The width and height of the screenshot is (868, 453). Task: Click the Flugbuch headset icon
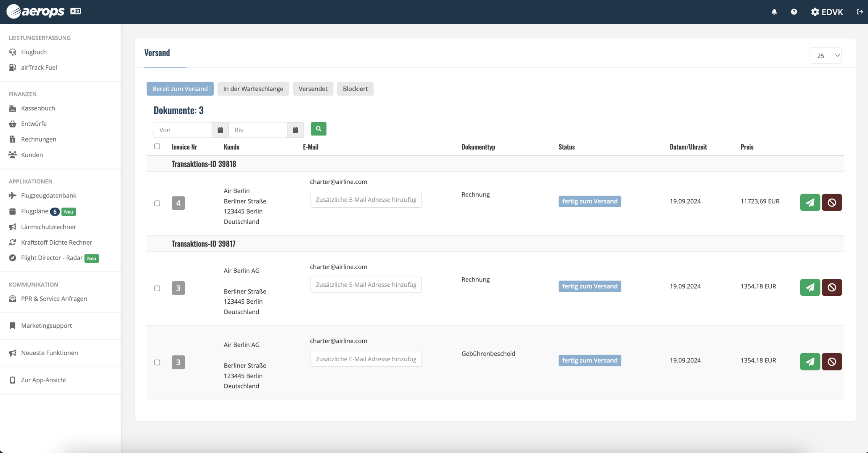pyautogui.click(x=13, y=52)
